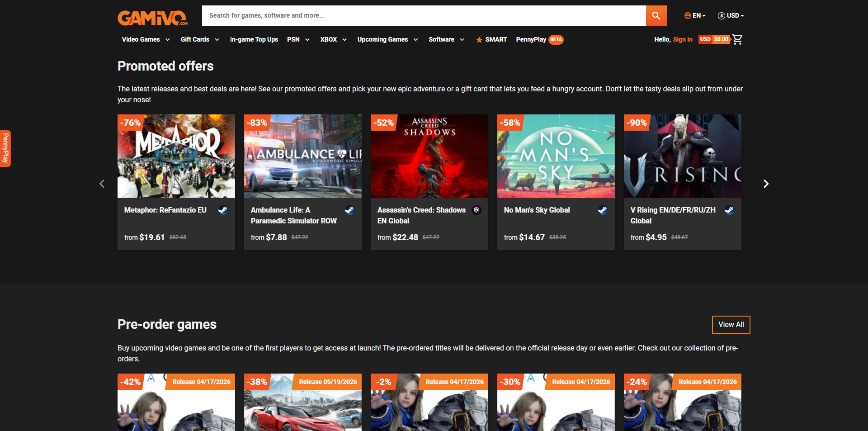This screenshot has height=431, width=868.
Task: Click Steam icon on Metaphor: ReFantazio card
Action: coord(223,210)
